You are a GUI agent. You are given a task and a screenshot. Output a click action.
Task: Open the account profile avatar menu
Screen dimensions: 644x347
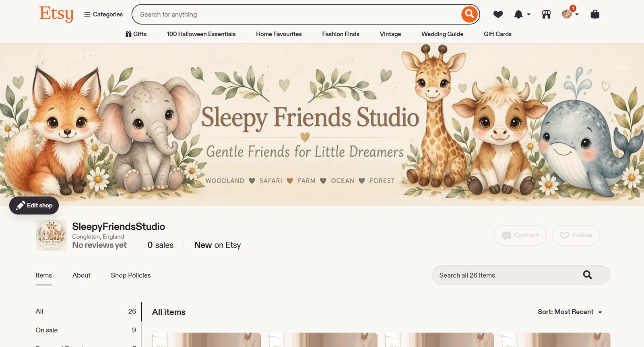(570, 14)
